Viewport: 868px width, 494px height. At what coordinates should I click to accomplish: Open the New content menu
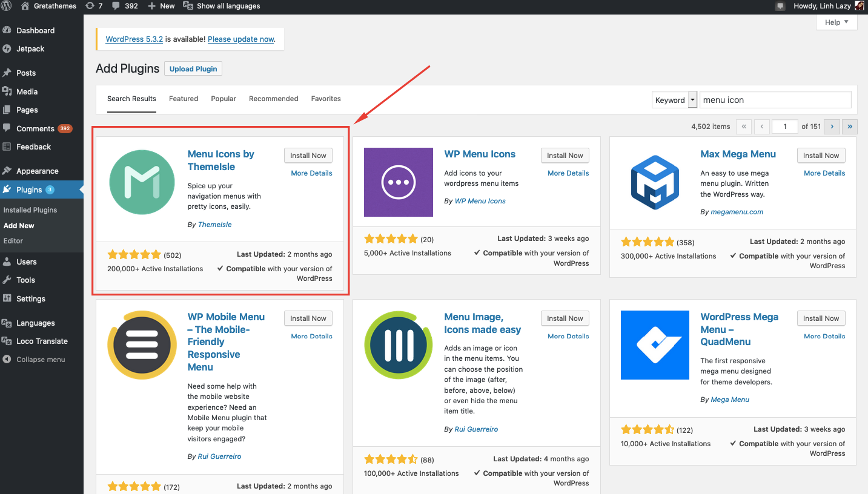pos(161,6)
